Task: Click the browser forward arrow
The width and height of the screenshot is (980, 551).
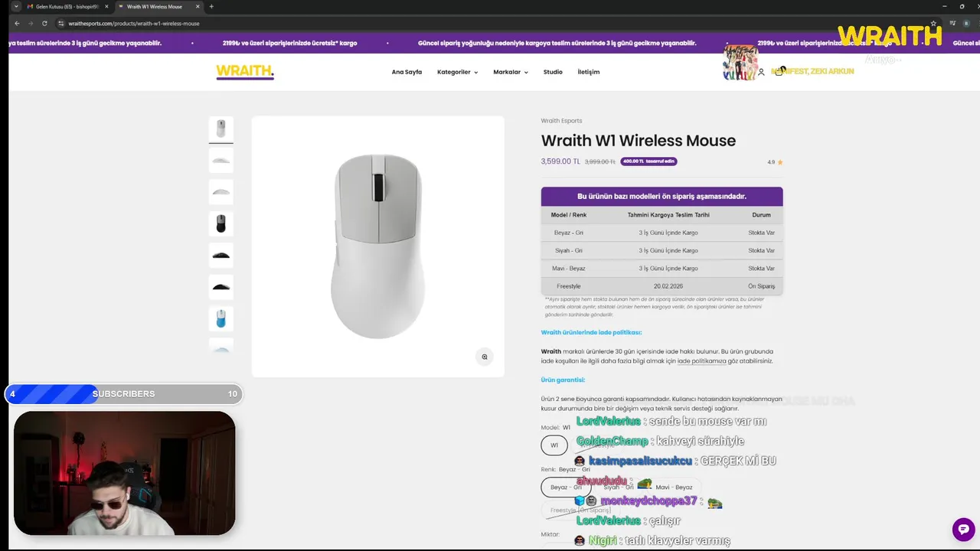Action: pos(31,23)
